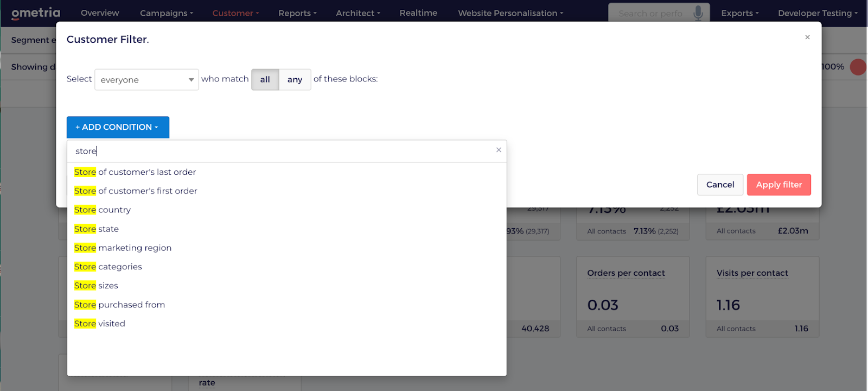This screenshot has width=868, height=391.
Task: Pick Store purchased from condition
Action: (120, 305)
